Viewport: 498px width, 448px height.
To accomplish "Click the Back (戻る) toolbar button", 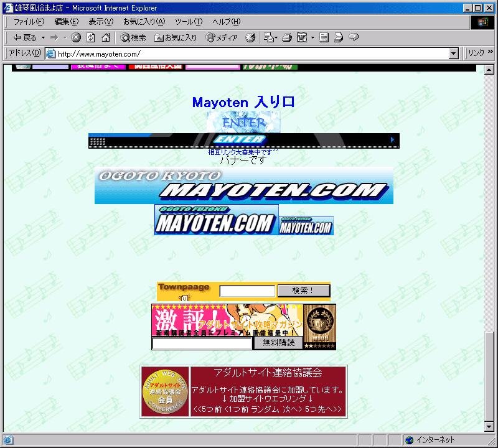I will click(x=25, y=38).
